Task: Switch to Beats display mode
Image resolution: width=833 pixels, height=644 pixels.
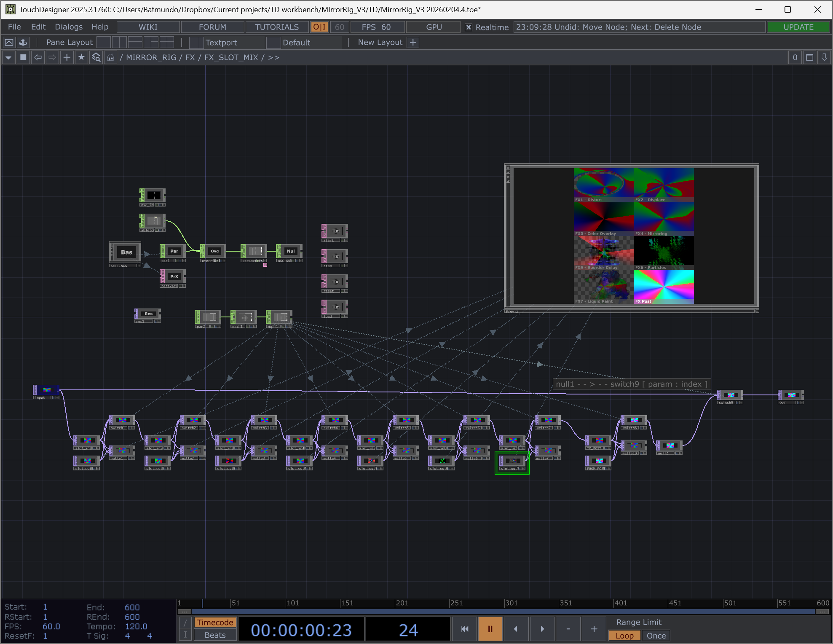Action: (215, 635)
